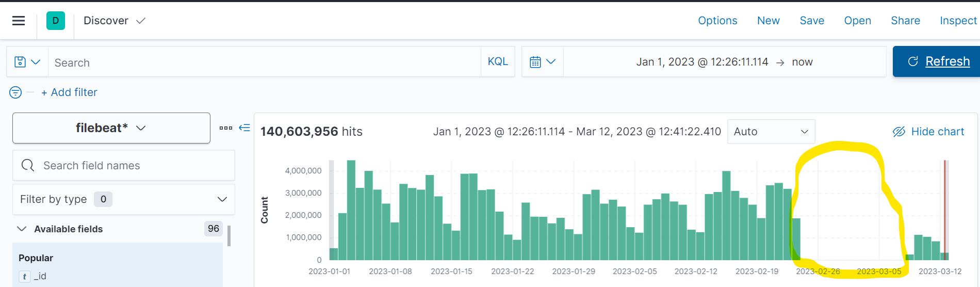Switch query language via KQL button
Viewport: 980px width, 287px height.
(x=498, y=61)
